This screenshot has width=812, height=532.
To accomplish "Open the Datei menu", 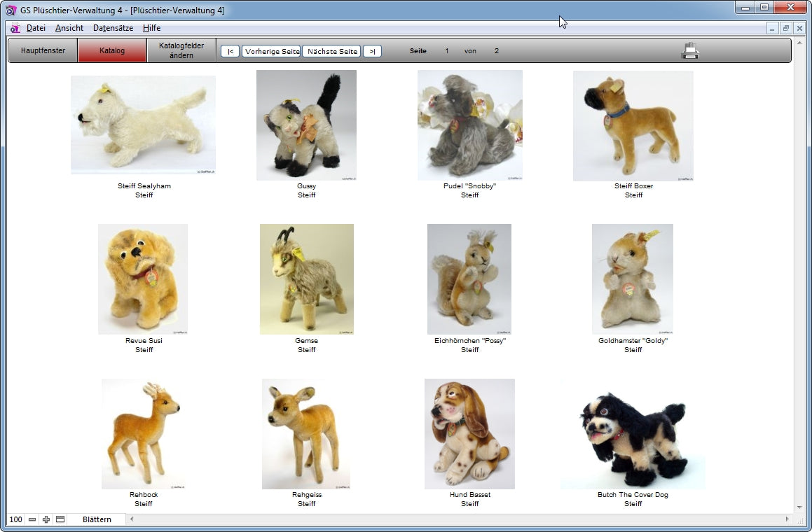I will [x=36, y=28].
